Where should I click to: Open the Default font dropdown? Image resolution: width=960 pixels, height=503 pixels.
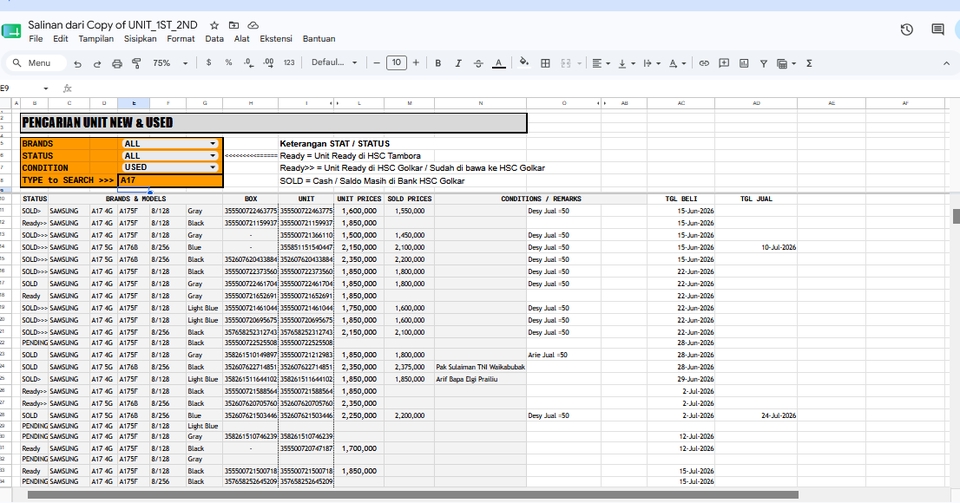click(334, 62)
